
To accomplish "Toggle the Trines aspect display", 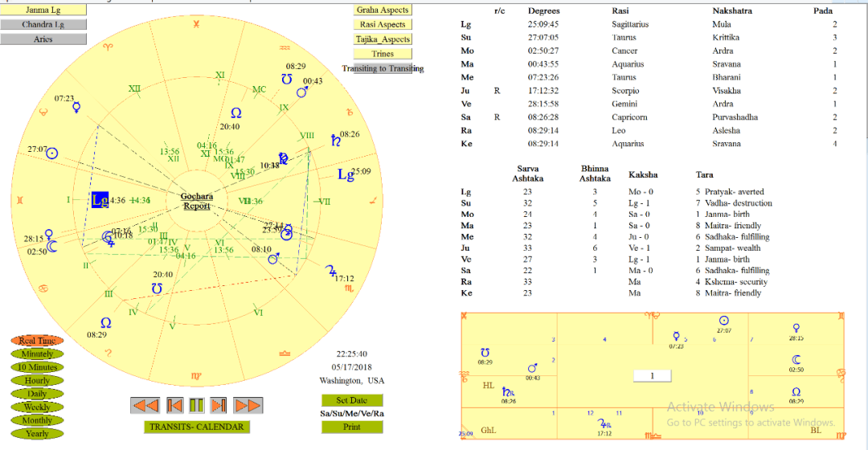I will [x=383, y=54].
